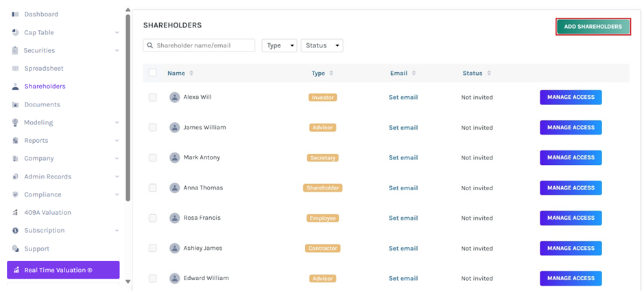Click the sidebar vertical scrollbar
Viewport: 644px width, 296px height.
point(128,103)
